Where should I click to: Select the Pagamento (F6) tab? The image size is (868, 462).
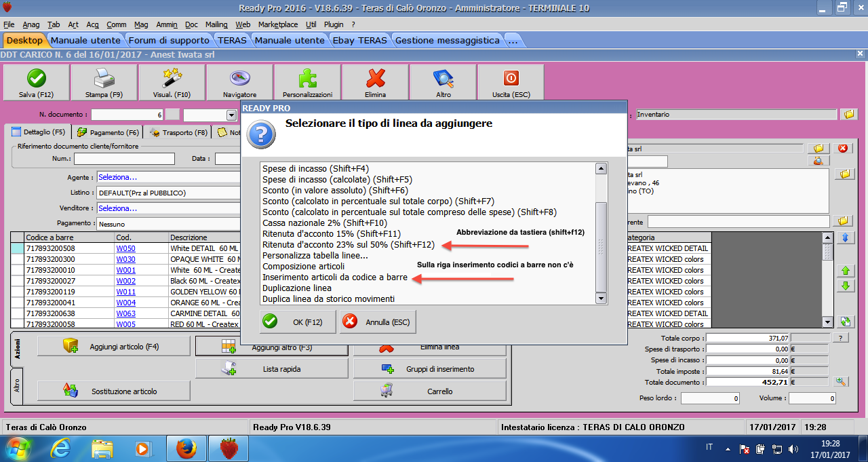tap(108, 132)
